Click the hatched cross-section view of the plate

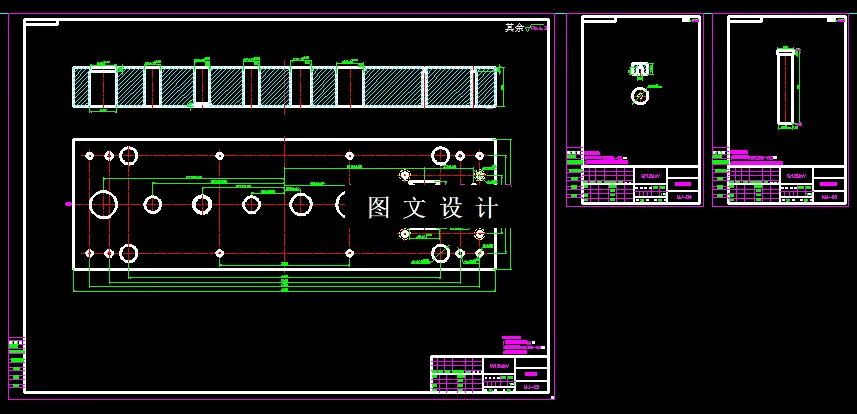pyautogui.click(x=284, y=86)
